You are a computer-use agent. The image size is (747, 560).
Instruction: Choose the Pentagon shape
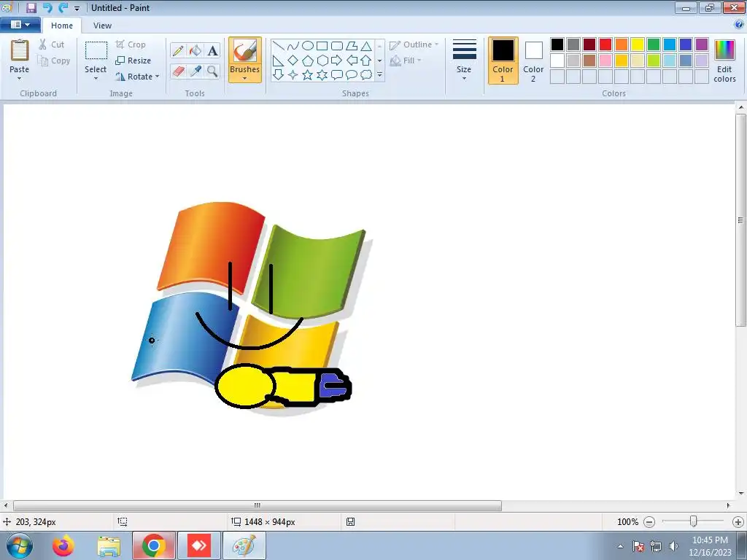[x=308, y=61]
